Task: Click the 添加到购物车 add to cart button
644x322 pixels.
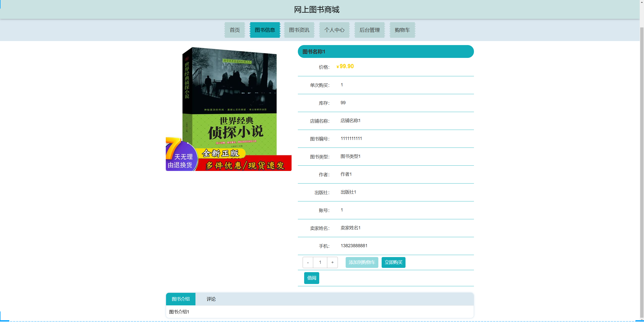Action: click(362, 262)
